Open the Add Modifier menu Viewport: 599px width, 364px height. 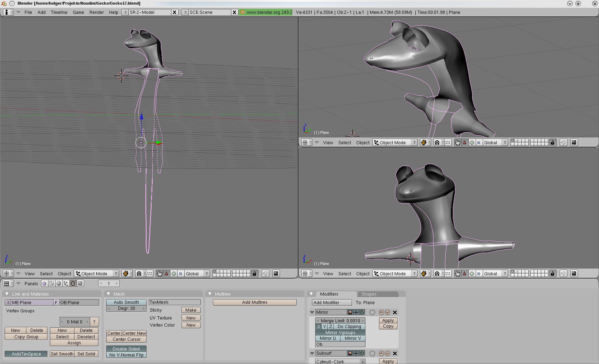332,303
